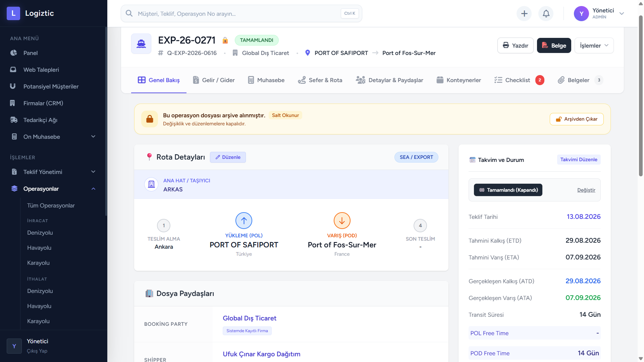Screen dimensions: 644x362
Task: Open Web Talepleri inbox icon
Action: (13, 70)
